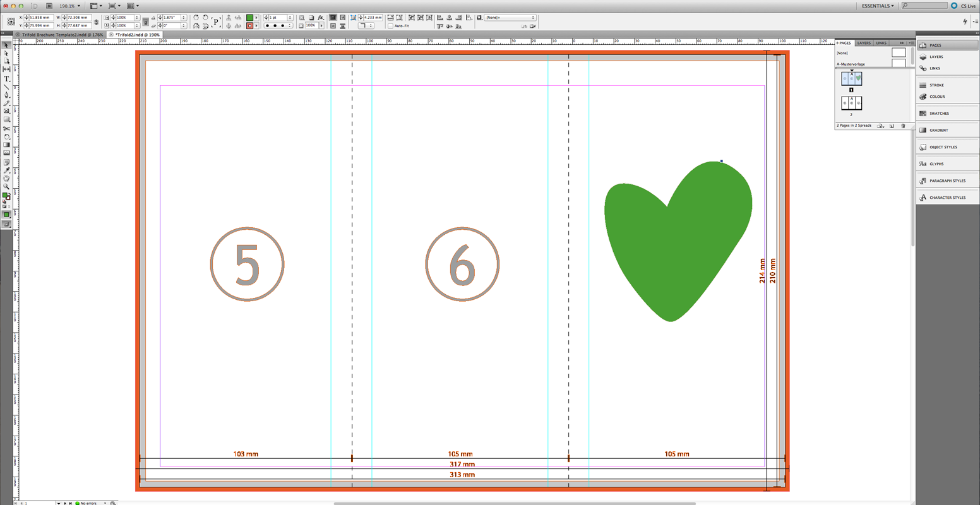Select the Scissors tool
Screen dimensions: 980x505
[7, 129]
